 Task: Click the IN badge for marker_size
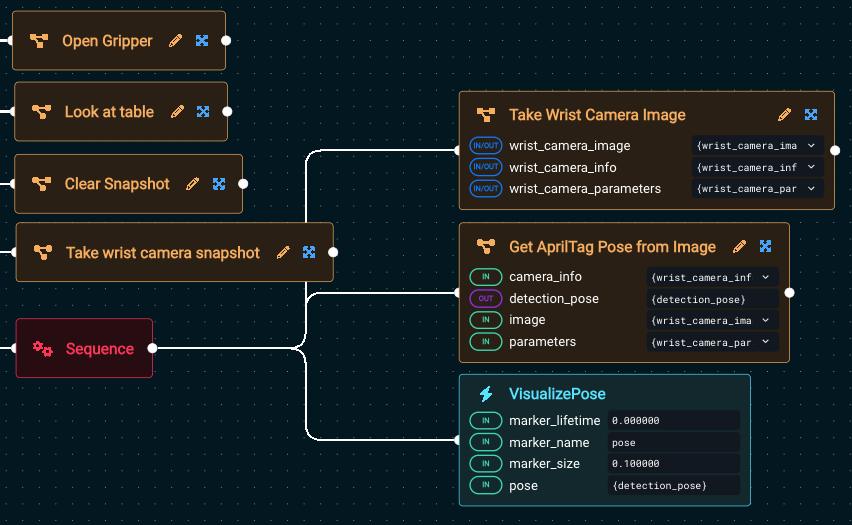[x=486, y=464]
